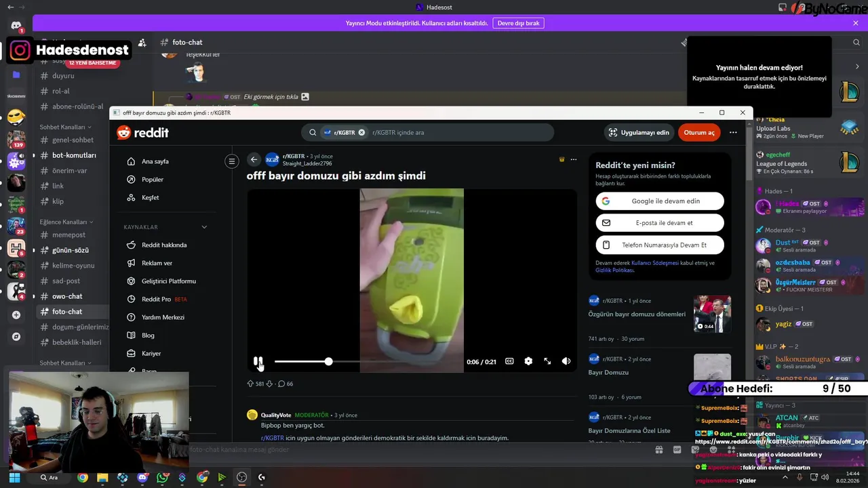Image resolution: width=868 pixels, height=488 pixels.
Task: Open Kariyer sidebar link
Action: click(151, 353)
